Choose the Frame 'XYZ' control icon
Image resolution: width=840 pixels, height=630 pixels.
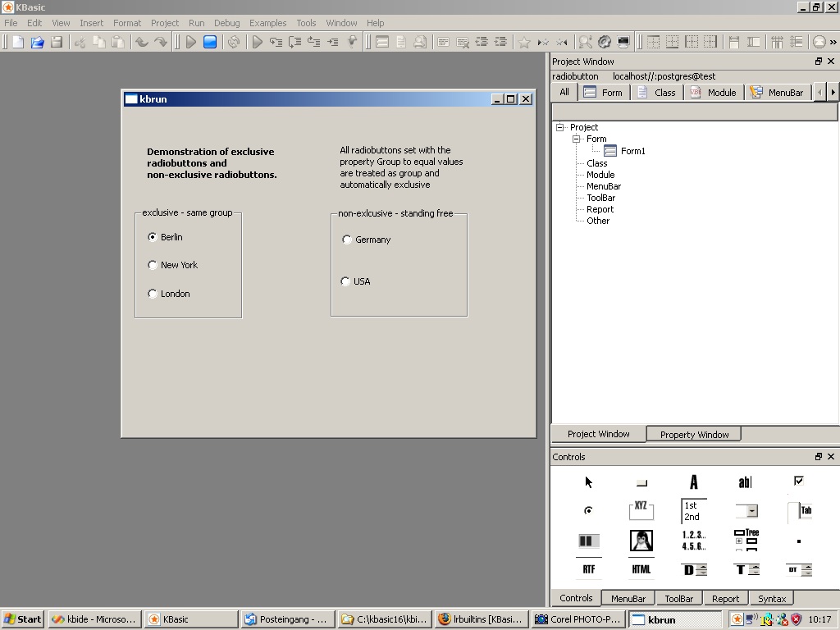click(x=641, y=511)
